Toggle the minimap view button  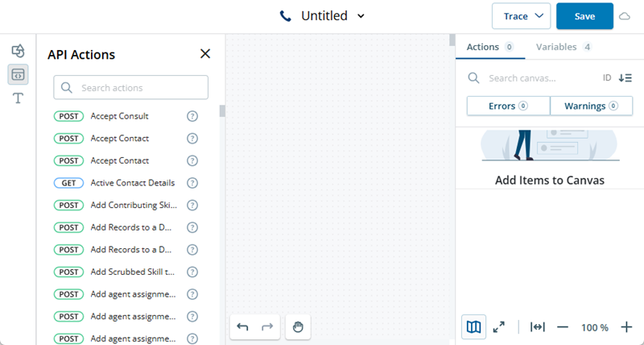click(x=474, y=326)
